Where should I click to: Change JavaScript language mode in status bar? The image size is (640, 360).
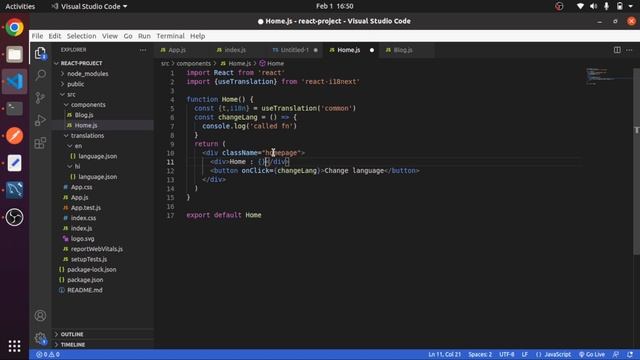click(553, 354)
